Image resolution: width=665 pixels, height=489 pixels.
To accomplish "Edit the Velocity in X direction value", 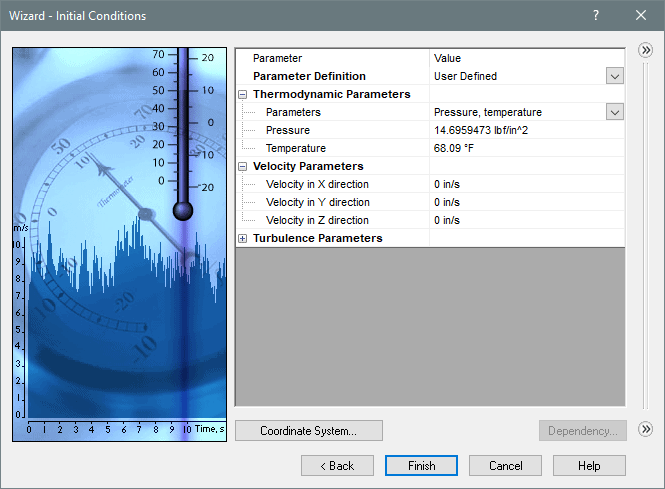I will 527,184.
